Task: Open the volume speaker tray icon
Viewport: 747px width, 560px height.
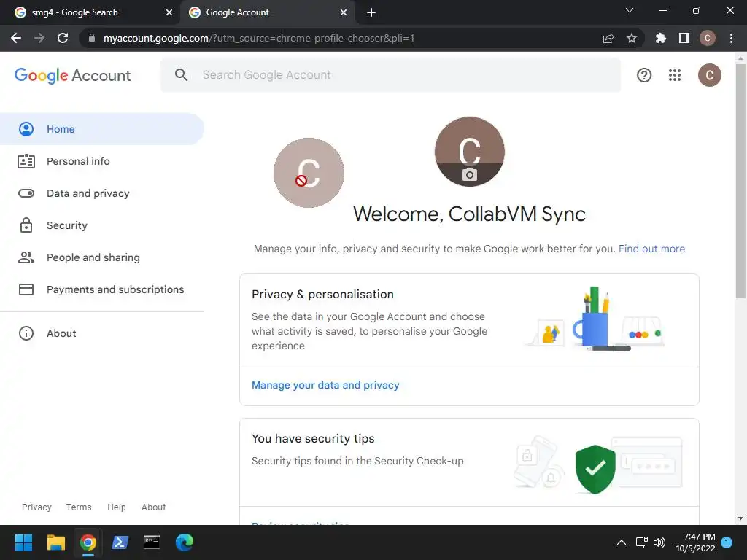Action: [659, 542]
